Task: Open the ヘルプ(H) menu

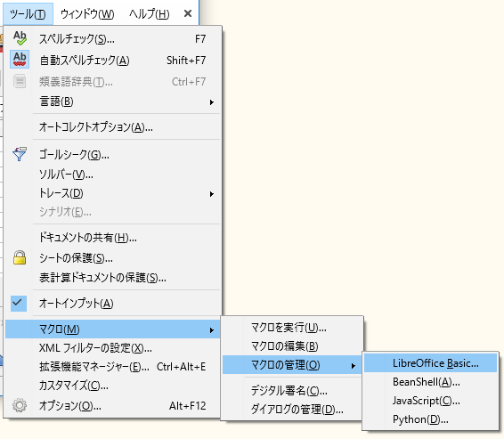Action: [149, 14]
